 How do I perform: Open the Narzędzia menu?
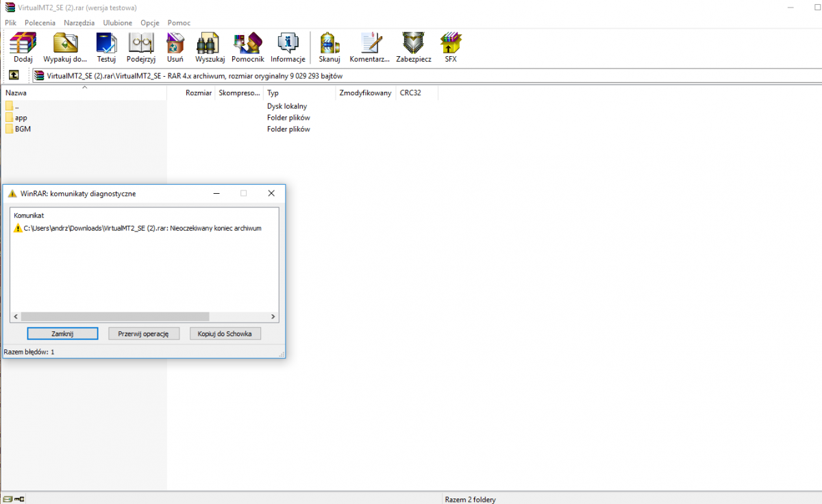coord(79,23)
